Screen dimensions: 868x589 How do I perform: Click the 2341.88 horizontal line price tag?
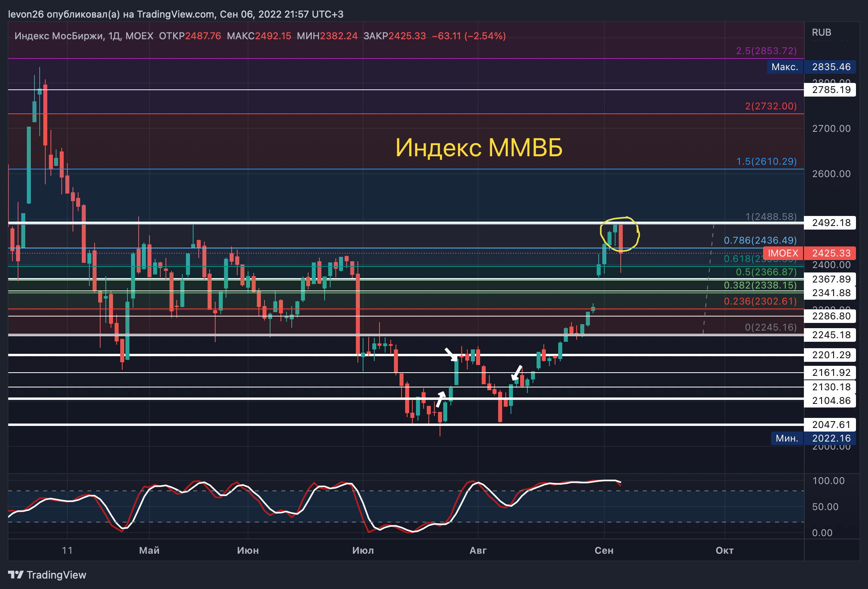[830, 293]
